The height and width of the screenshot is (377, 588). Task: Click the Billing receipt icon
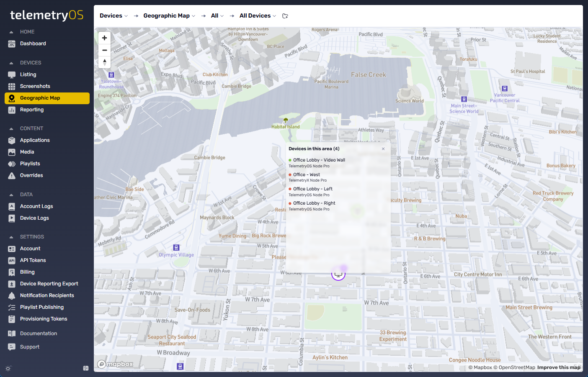point(12,272)
